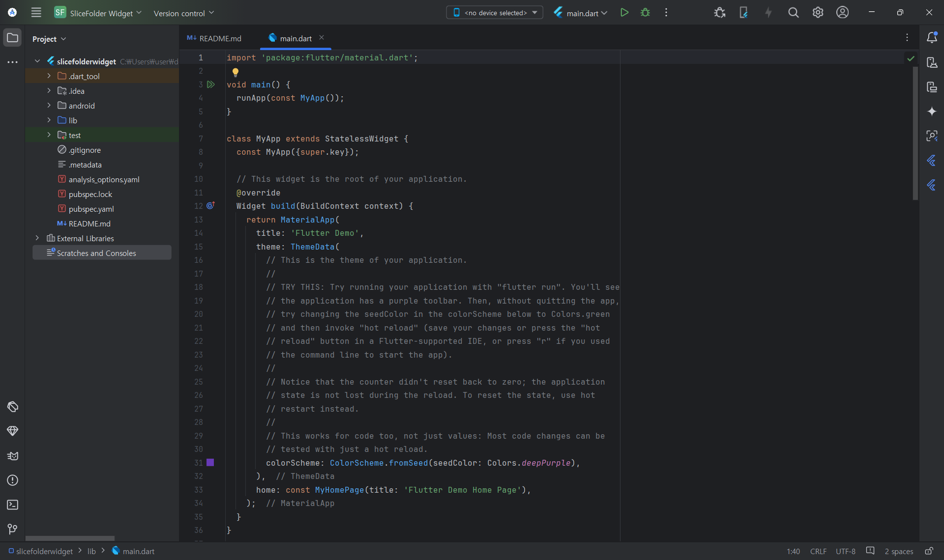Open more run actions three-dot menu
The width and height of the screenshot is (944, 560).
(666, 13)
